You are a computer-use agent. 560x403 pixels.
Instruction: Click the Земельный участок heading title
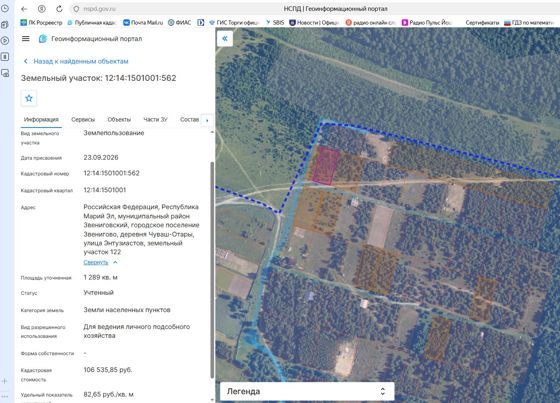tap(99, 78)
